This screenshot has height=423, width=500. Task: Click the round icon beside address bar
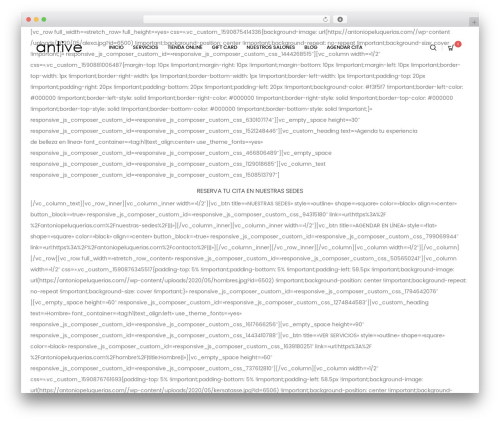click(x=340, y=19)
